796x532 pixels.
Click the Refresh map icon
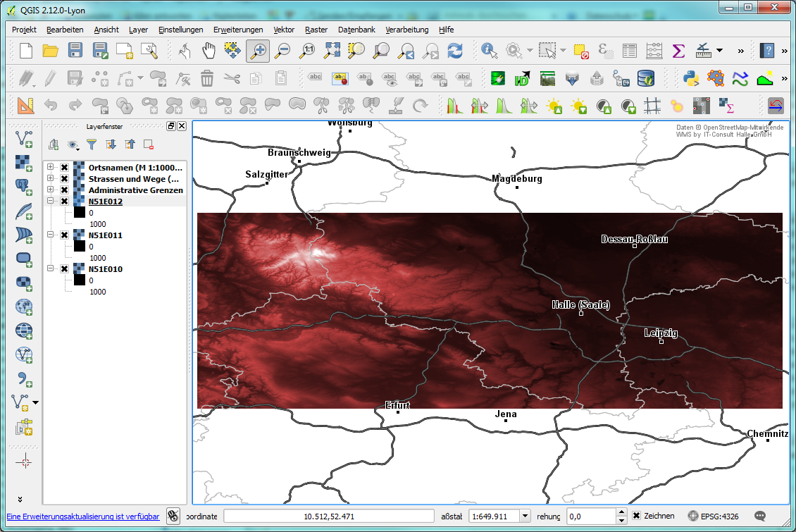pos(455,51)
